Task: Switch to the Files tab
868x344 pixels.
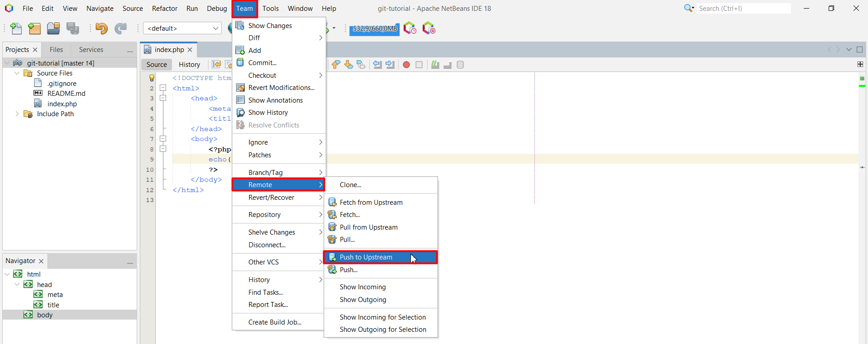Action: point(56,50)
